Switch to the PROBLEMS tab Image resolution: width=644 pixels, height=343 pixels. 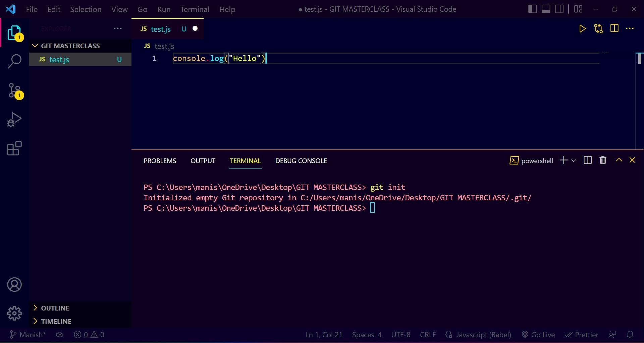pos(160,161)
